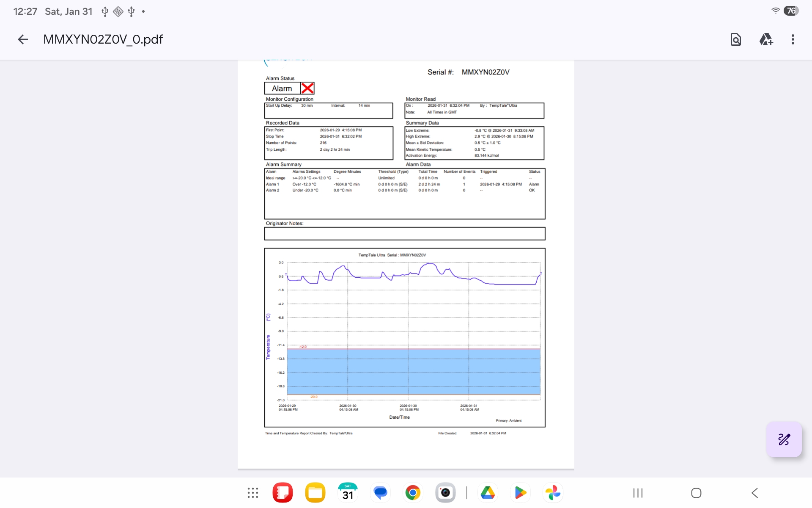812x508 pixels.
Task: Open Google Drive from the taskbar
Action: pyautogui.click(x=488, y=493)
